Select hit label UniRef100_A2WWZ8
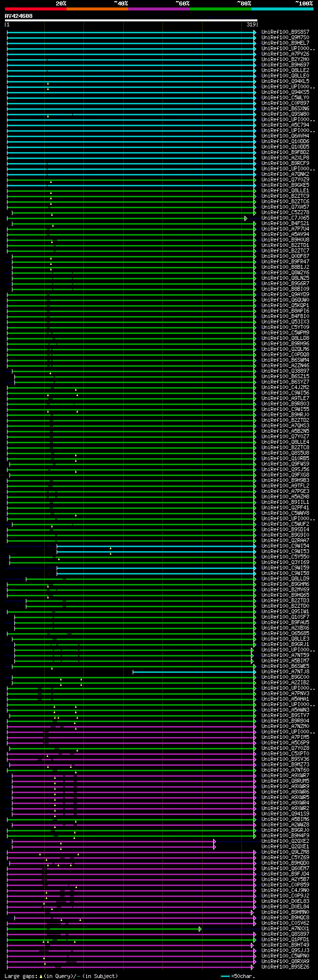 [x=285, y=824]
